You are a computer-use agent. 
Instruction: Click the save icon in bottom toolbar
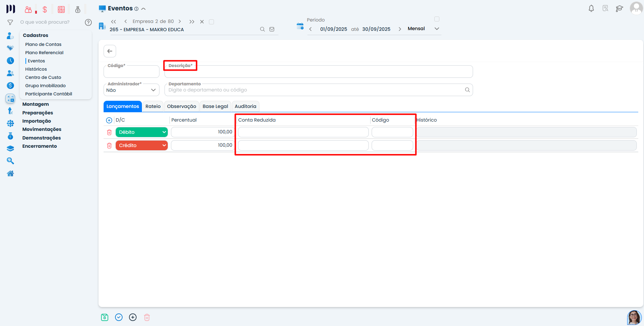[x=105, y=317]
